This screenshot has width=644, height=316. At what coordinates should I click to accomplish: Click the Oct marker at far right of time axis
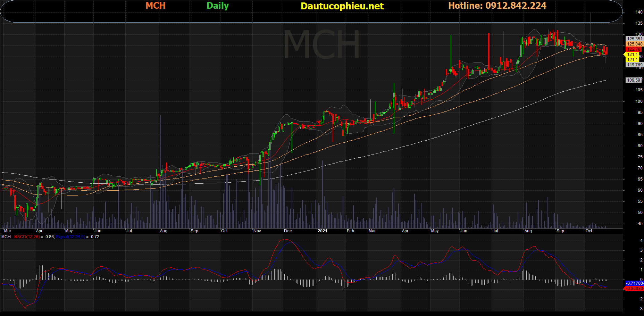click(x=589, y=231)
